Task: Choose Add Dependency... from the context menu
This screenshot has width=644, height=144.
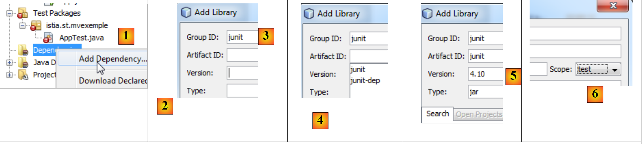Action: 113,59
